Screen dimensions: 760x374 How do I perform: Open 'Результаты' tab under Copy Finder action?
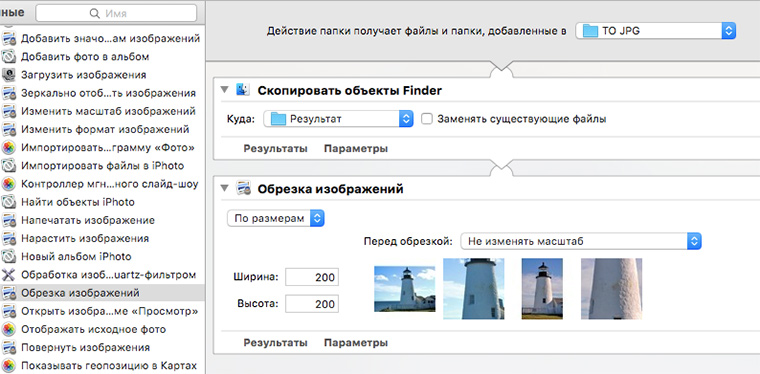click(x=275, y=149)
